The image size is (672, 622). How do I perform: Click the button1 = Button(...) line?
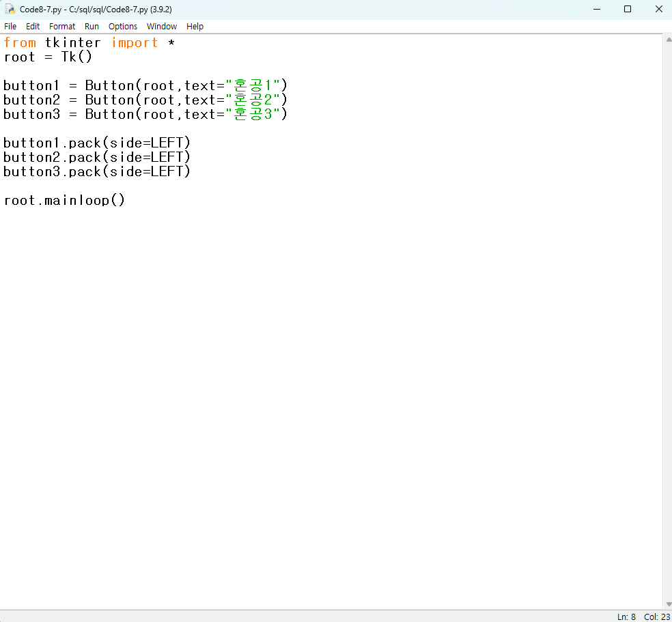click(x=145, y=85)
